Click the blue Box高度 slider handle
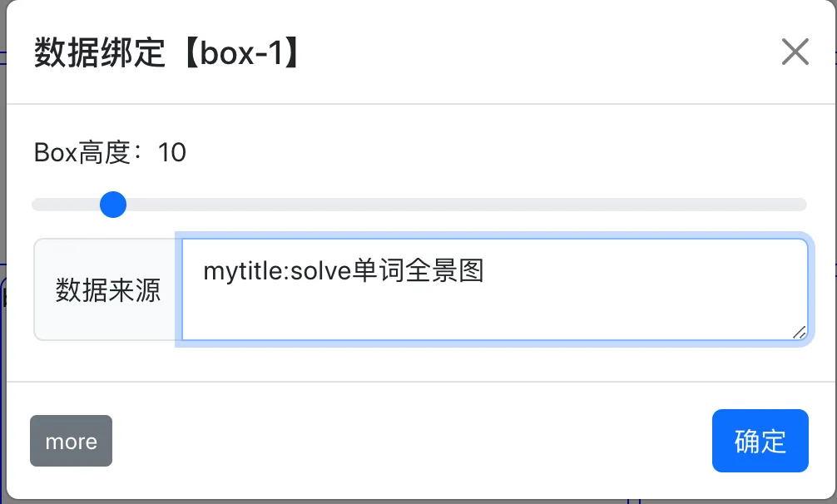The width and height of the screenshot is (837, 504). click(x=112, y=205)
